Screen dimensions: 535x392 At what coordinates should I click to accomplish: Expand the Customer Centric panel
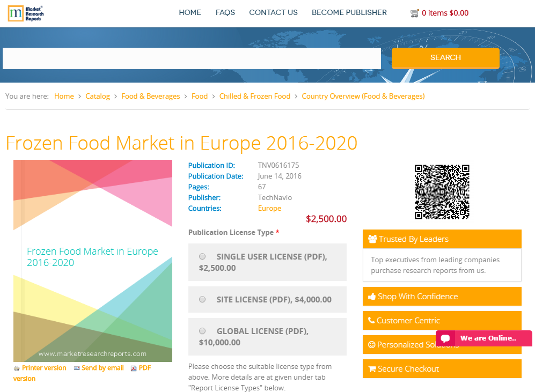(x=442, y=321)
